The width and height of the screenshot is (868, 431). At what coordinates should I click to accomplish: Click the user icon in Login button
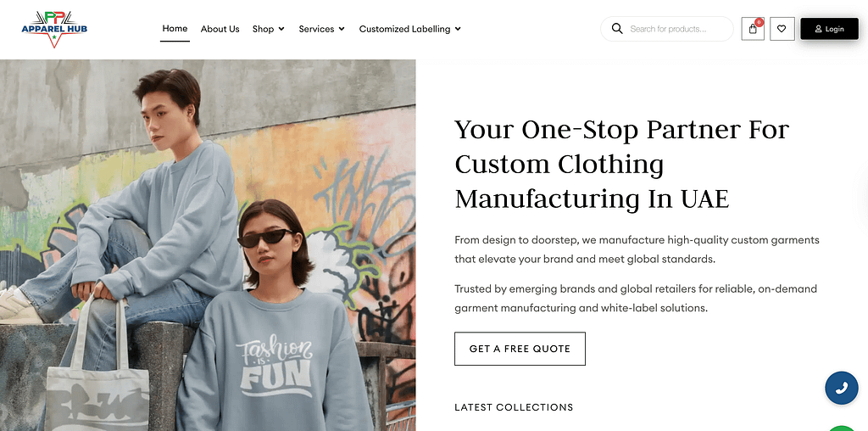pyautogui.click(x=818, y=29)
